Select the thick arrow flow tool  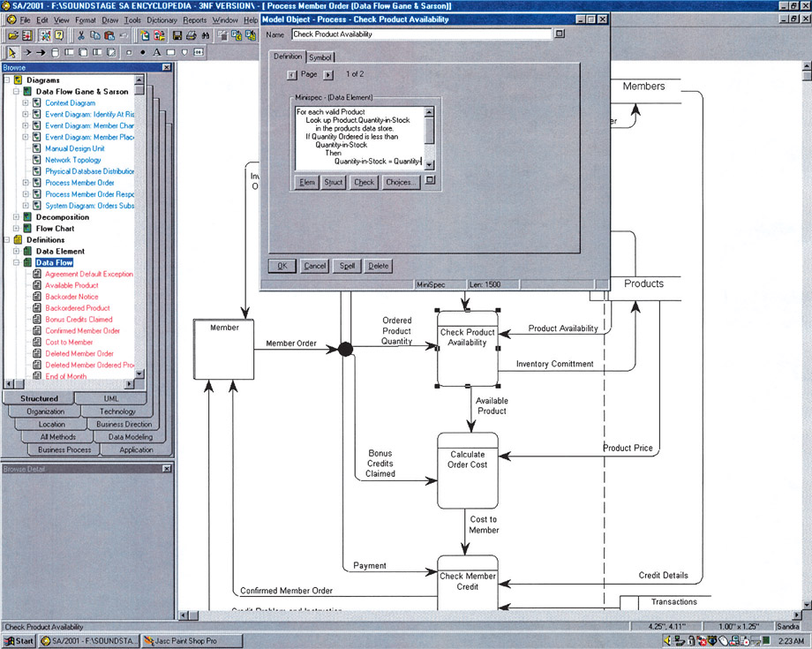(x=41, y=52)
